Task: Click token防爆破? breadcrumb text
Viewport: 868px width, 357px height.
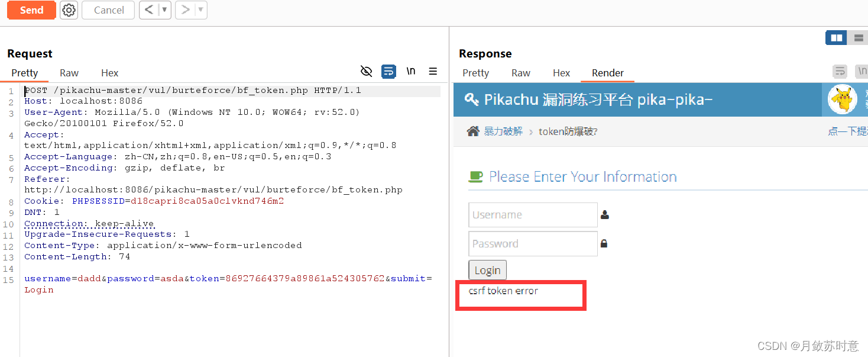Action: (568, 131)
